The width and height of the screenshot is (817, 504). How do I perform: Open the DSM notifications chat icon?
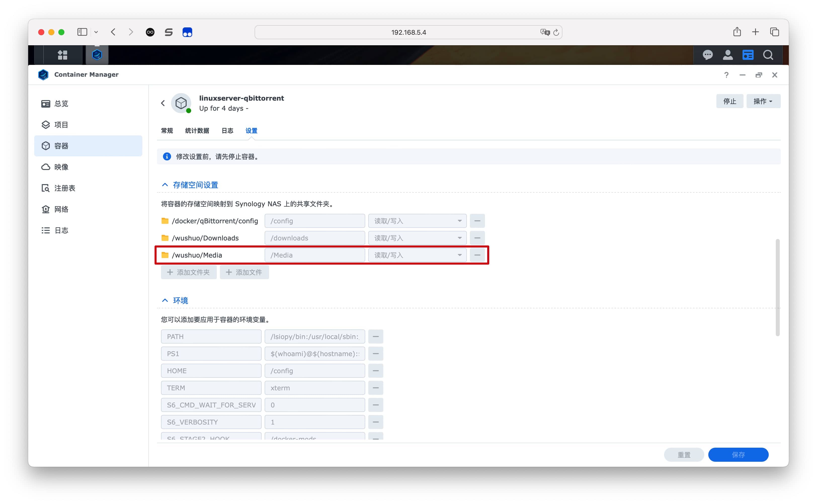707,55
